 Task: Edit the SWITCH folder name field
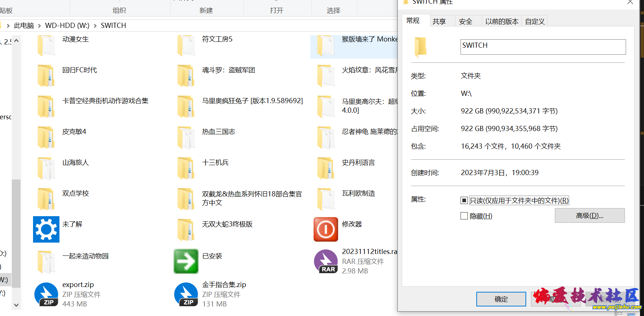[543, 47]
